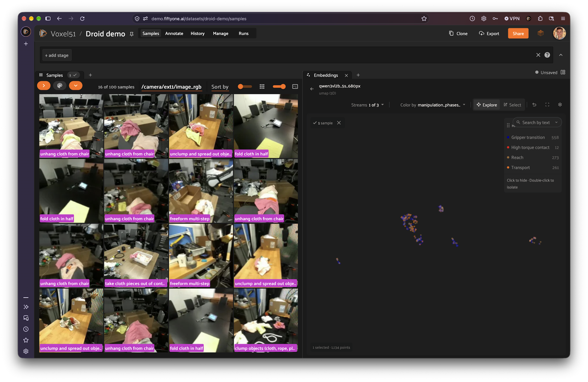
Task: Click the Export button
Action: coord(489,33)
